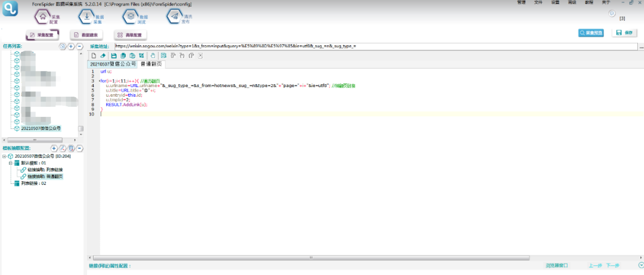Screen dimensions: 644x275
Task: Click the save disk icon in script toolbar
Action: [x=114, y=55]
